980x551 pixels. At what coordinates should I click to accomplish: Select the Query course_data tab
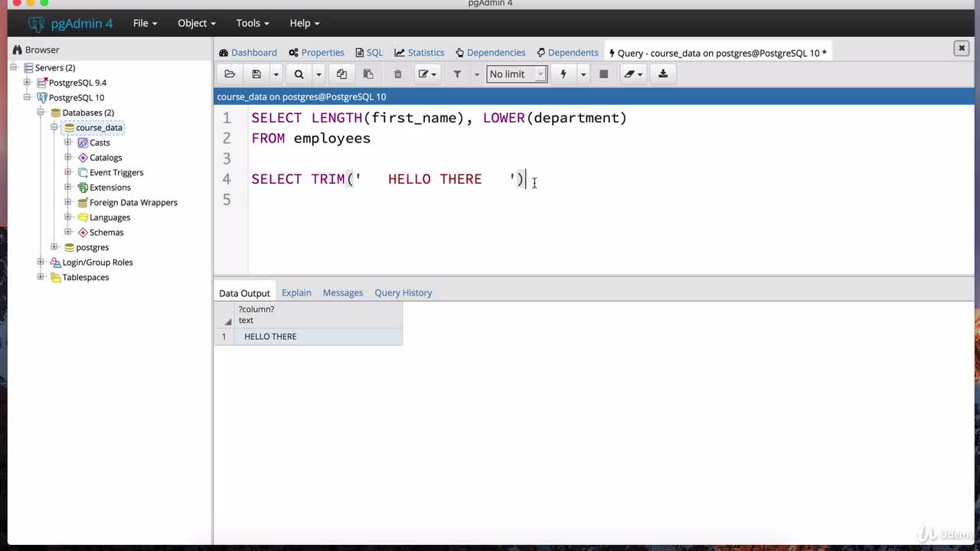tap(717, 53)
